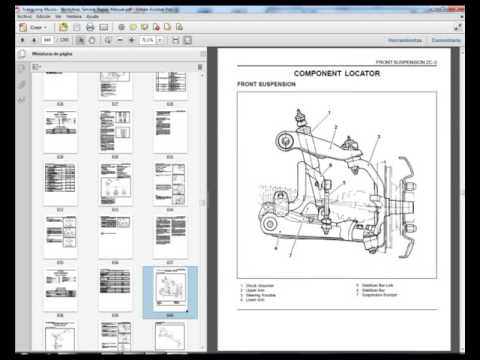Open the thumbnails panel options menu
The image size is (480, 360).
37,67
